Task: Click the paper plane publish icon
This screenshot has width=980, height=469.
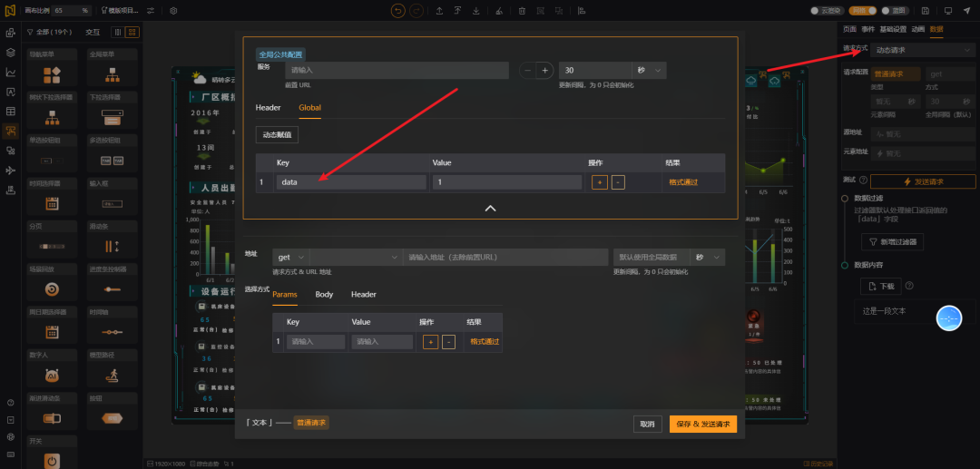Action: 966,11
